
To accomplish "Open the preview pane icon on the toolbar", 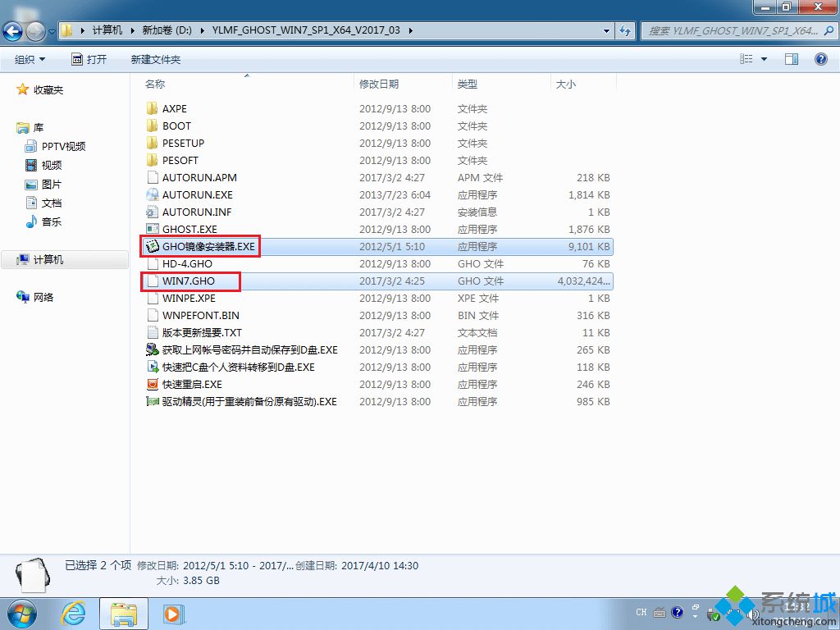I will [x=791, y=58].
